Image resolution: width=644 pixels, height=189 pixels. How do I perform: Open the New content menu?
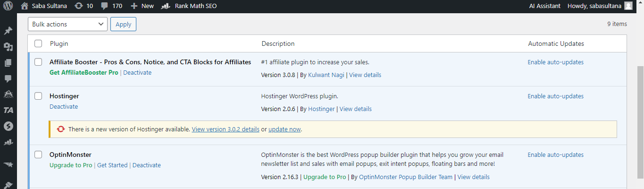point(142,6)
